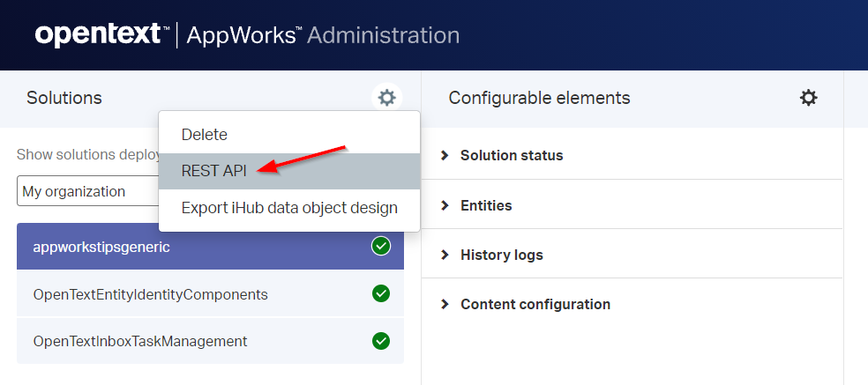Open the Solutions gear menu
This screenshot has height=385, width=868.
[x=386, y=98]
